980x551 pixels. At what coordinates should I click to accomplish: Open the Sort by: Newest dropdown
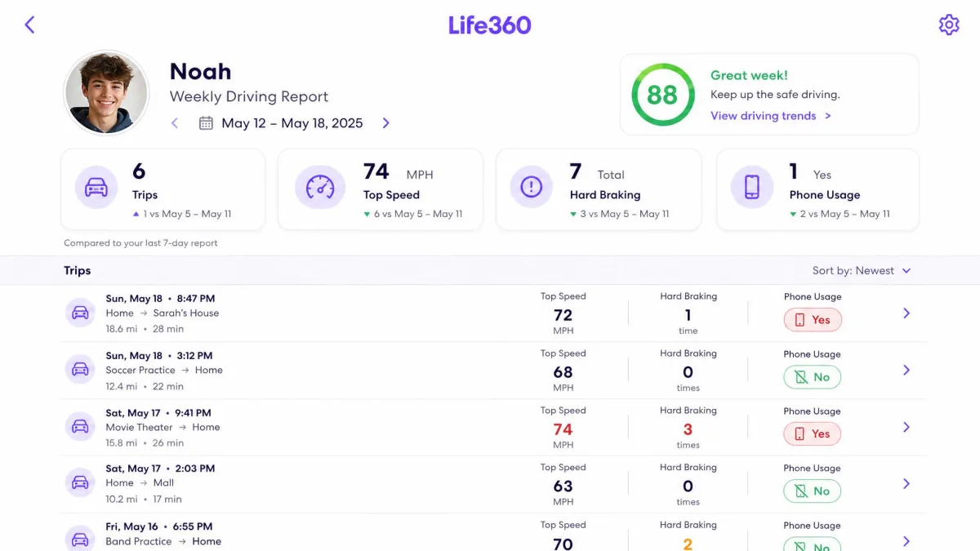[x=862, y=271]
